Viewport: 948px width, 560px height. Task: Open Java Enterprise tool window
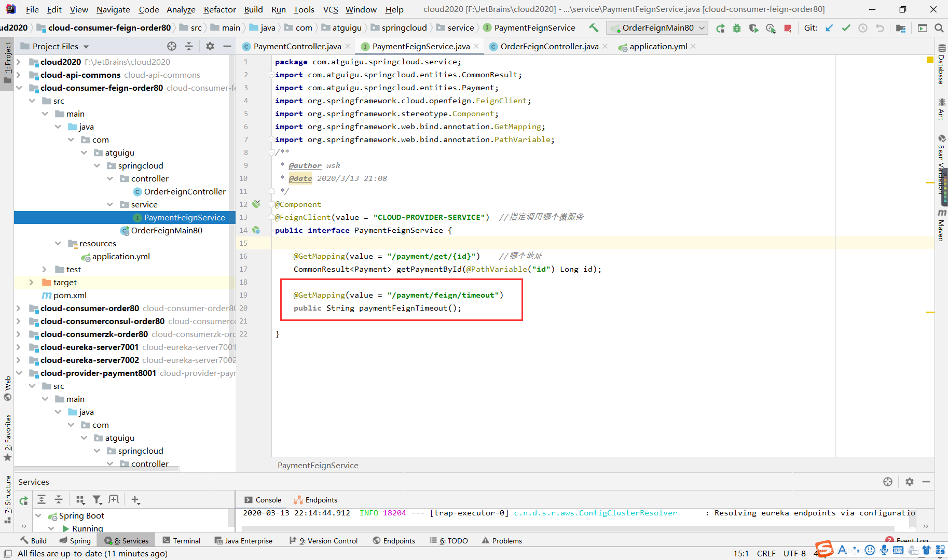coord(243,541)
